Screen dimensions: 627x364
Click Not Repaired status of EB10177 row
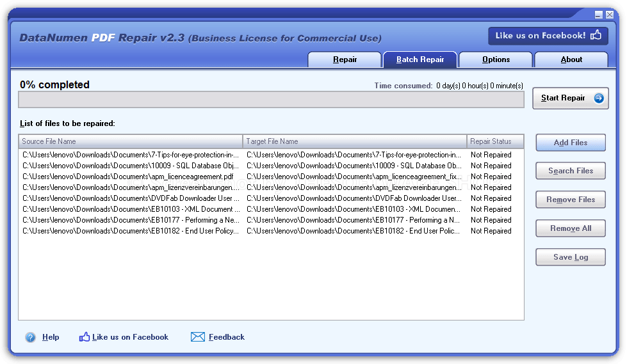(x=491, y=220)
